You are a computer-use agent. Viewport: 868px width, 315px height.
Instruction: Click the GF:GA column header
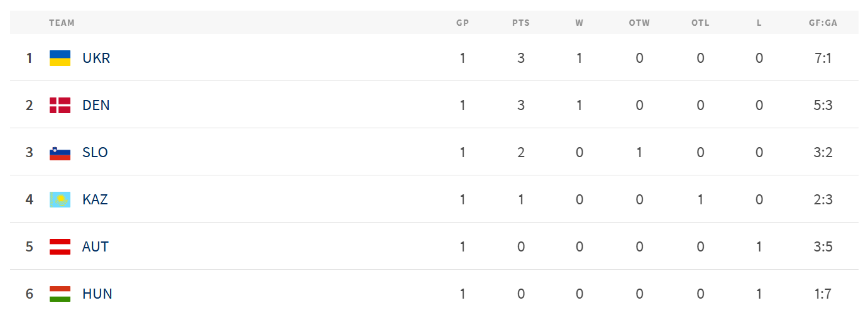tap(823, 23)
